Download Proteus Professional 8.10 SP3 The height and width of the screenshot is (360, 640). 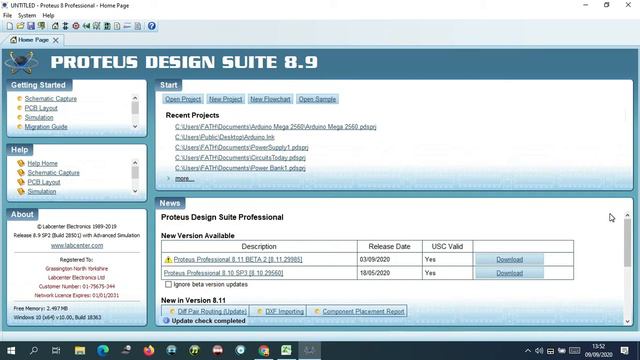click(x=509, y=273)
